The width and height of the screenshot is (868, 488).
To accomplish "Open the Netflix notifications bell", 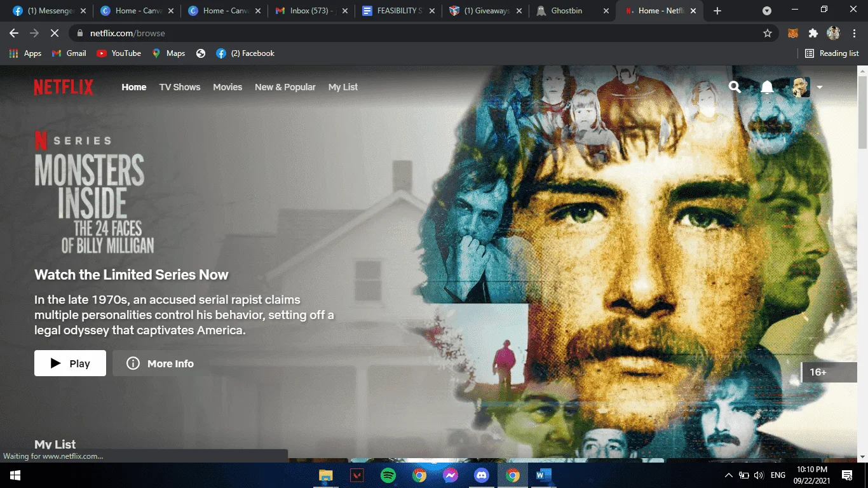I will [767, 87].
